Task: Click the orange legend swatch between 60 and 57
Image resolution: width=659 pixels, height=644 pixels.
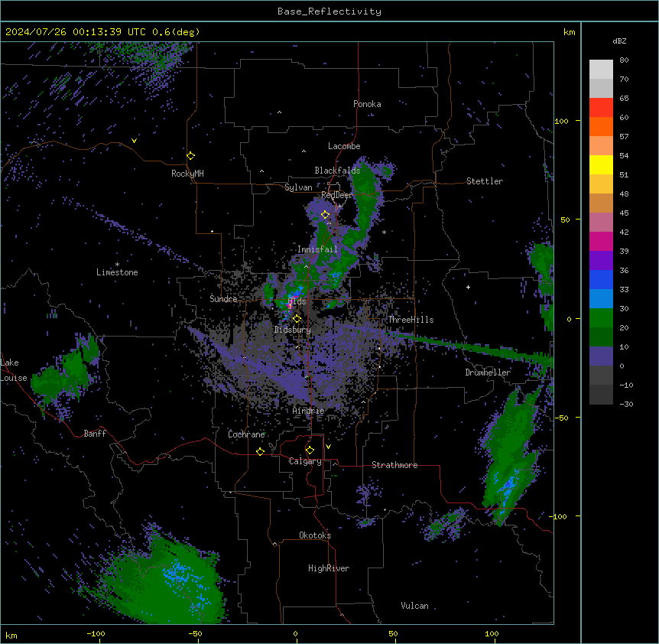Action: 601,126
